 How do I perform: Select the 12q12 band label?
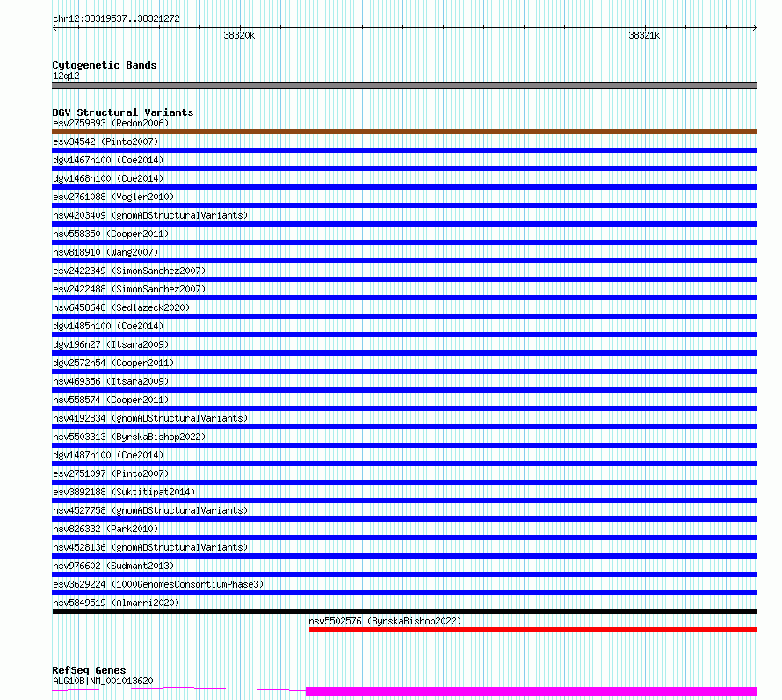click(66, 76)
